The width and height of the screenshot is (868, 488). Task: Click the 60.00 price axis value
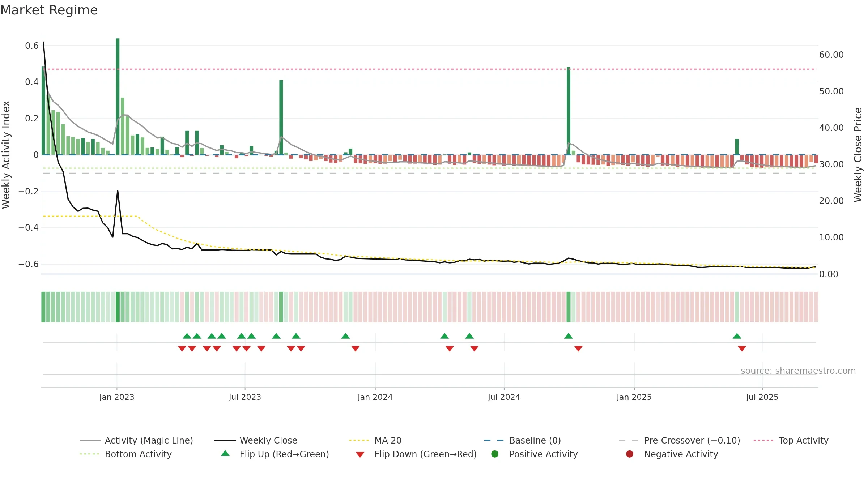(x=831, y=55)
